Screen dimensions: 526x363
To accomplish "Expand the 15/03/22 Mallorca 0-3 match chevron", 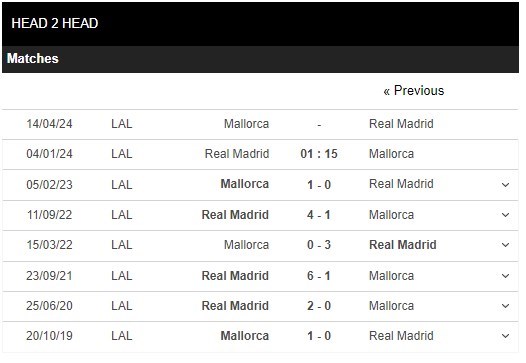I will click(x=505, y=245).
